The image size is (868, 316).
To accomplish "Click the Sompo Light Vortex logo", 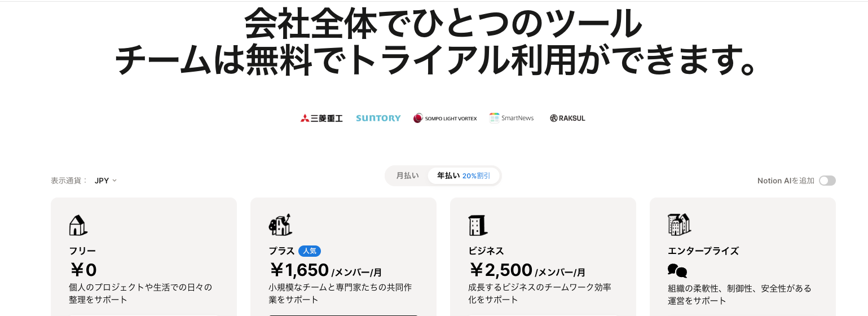I will (445, 118).
